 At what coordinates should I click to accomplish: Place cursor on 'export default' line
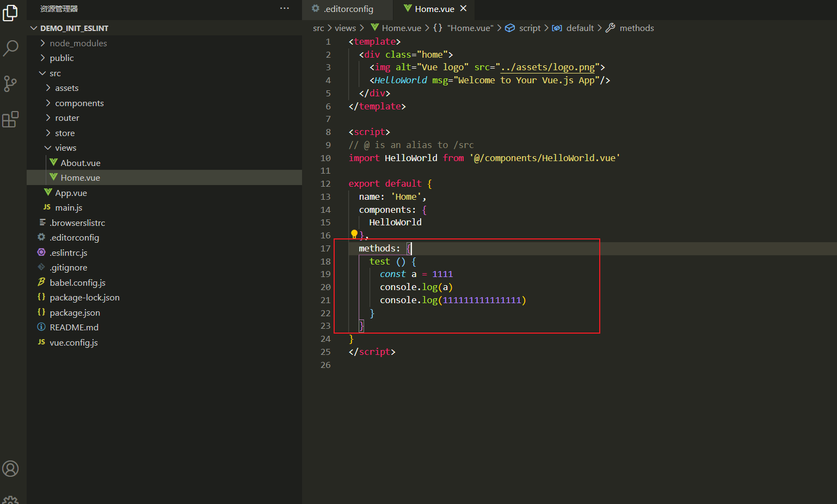390,183
